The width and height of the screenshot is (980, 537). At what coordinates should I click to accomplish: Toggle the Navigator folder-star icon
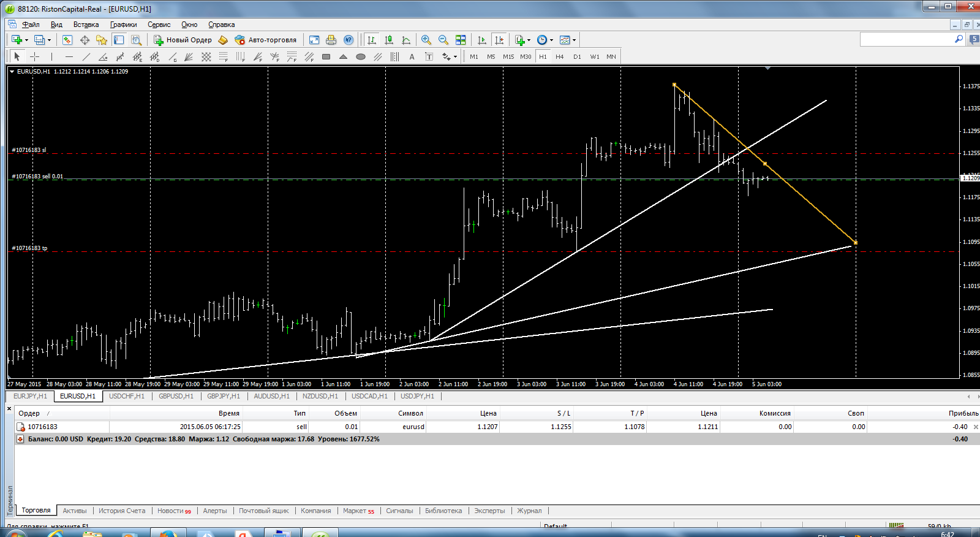pos(102,40)
